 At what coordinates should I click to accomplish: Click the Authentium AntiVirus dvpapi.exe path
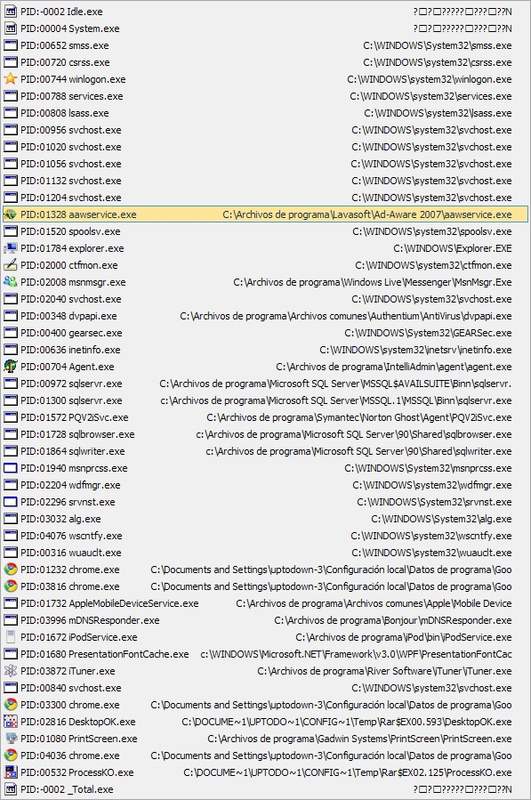(x=346, y=316)
